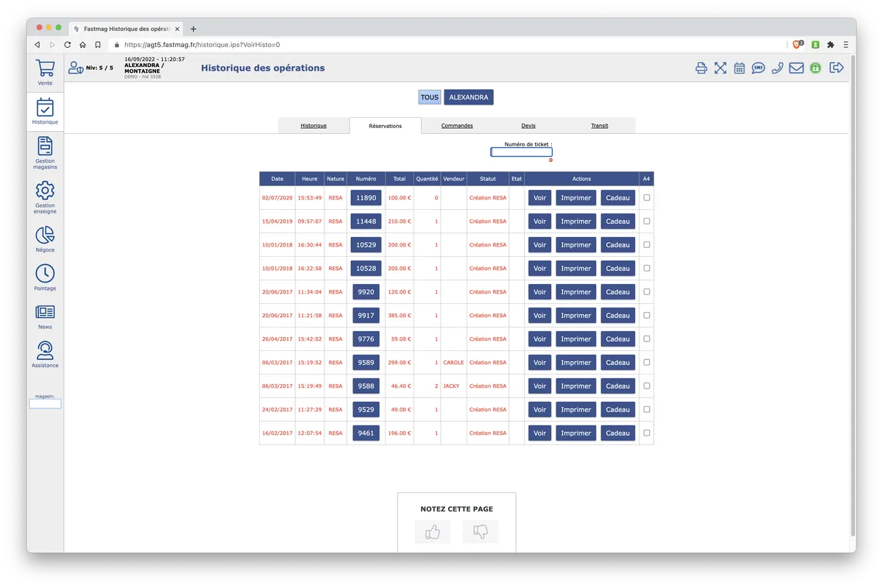The height and width of the screenshot is (588, 883).
Task: Click Voir for ticket 9588
Action: pyautogui.click(x=540, y=386)
